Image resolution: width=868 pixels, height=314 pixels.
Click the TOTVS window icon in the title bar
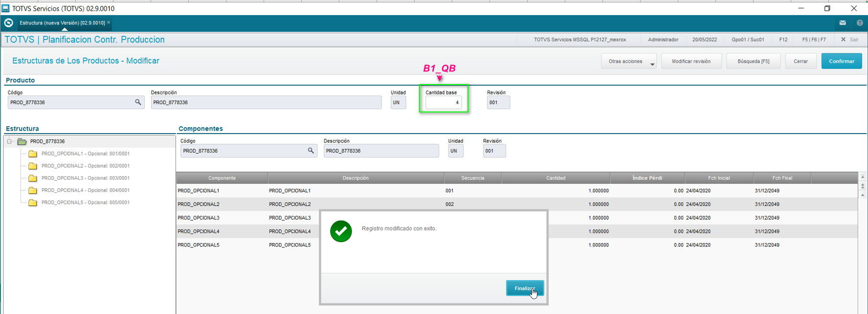[x=5, y=8]
